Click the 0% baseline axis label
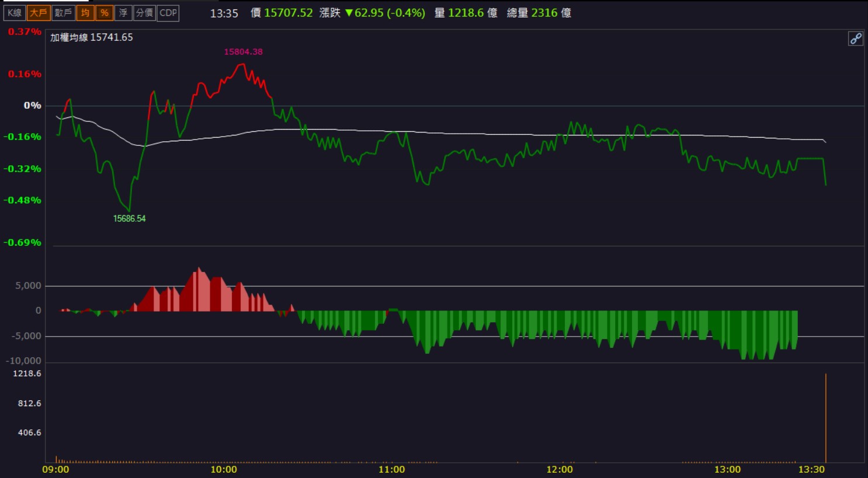Image resolution: width=868 pixels, height=478 pixels. 33,106
